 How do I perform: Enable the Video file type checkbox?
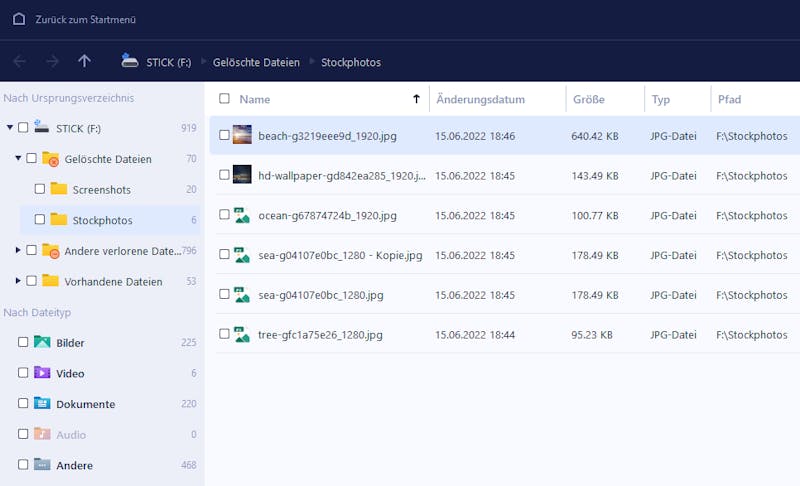click(x=23, y=372)
